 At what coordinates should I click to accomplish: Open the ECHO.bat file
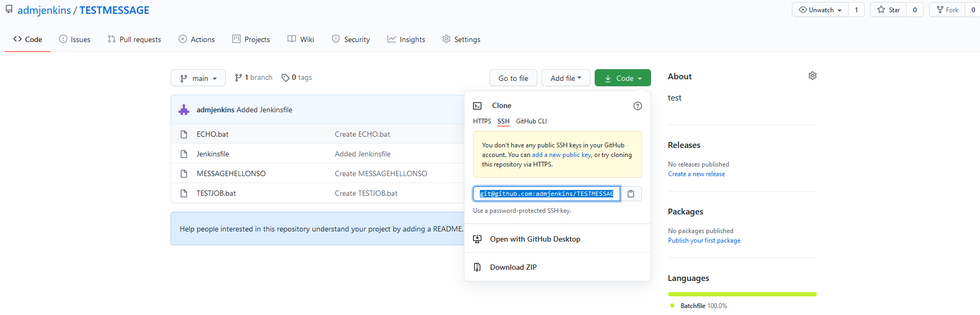pyautogui.click(x=213, y=134)
